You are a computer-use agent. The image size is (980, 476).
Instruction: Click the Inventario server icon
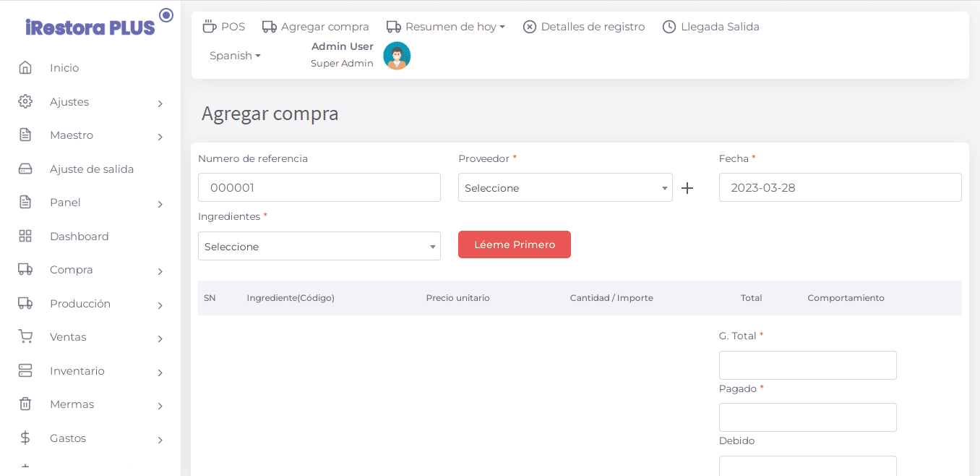[x=25, y=371]
